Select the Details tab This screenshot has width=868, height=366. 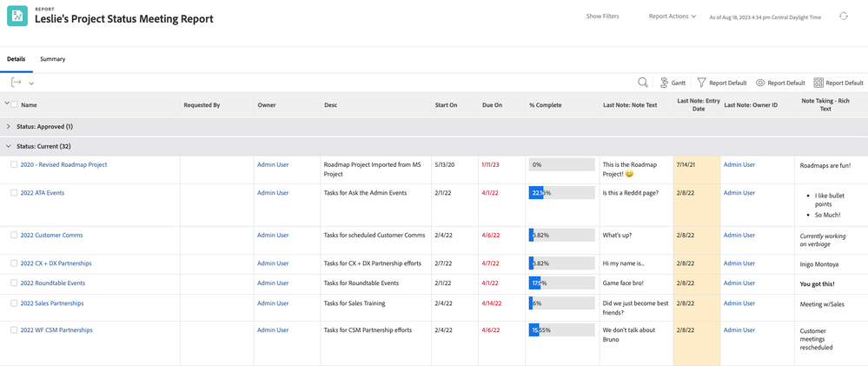[x=17, y=59]
